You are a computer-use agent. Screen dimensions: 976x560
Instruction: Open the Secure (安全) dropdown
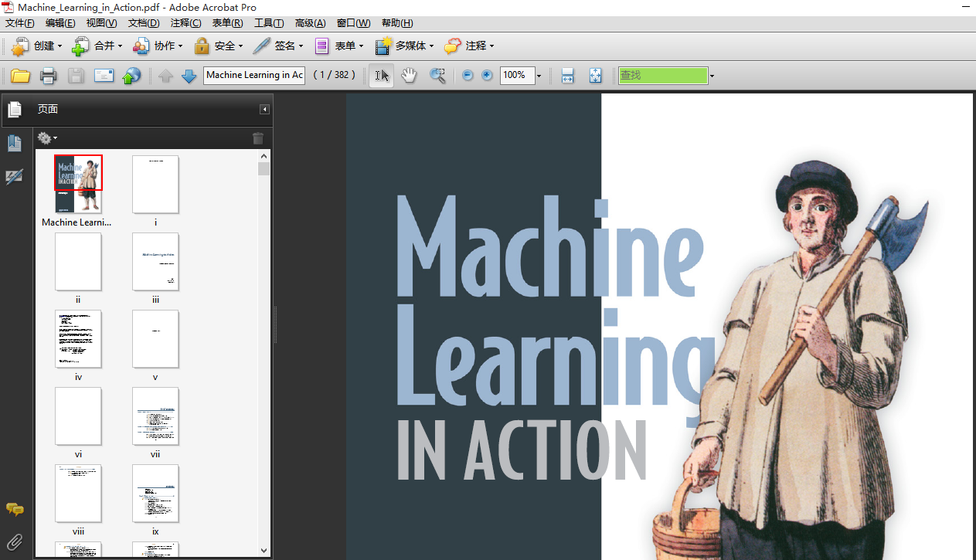click(218, 46)
